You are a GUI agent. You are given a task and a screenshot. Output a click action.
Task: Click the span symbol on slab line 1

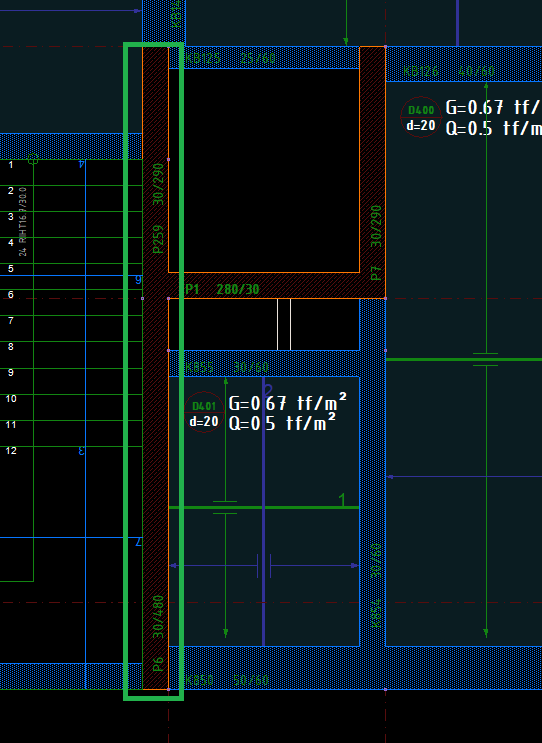coord(226,507)
